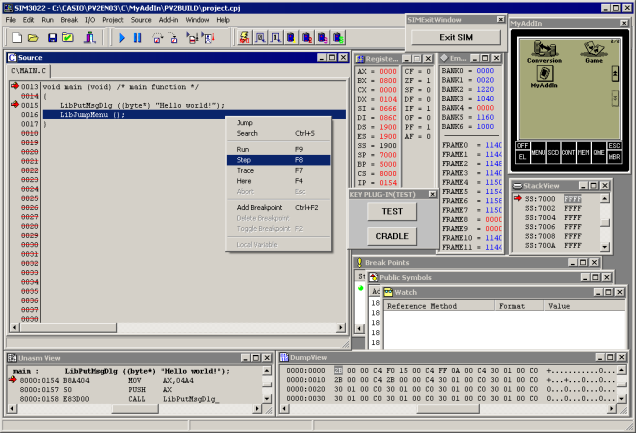The height and width of the screenshot is (433, 636).
Task: Click breakpoint arrow on source line 0015
Action: click(15, 105)
